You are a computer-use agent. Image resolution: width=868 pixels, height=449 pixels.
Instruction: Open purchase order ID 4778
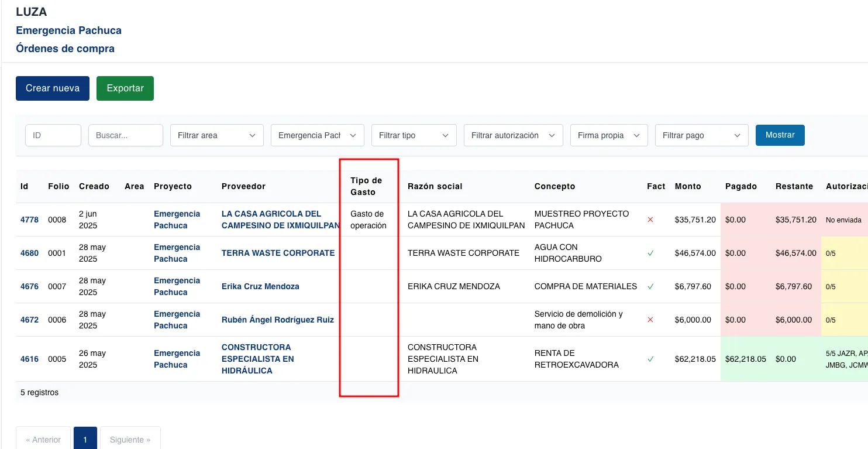[x=29, y=220]
